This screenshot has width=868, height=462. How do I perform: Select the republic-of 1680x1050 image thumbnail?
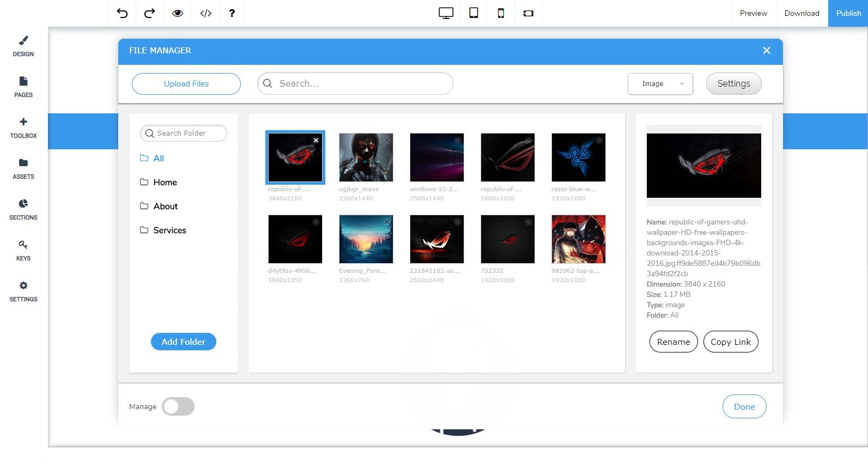point(508,157)
